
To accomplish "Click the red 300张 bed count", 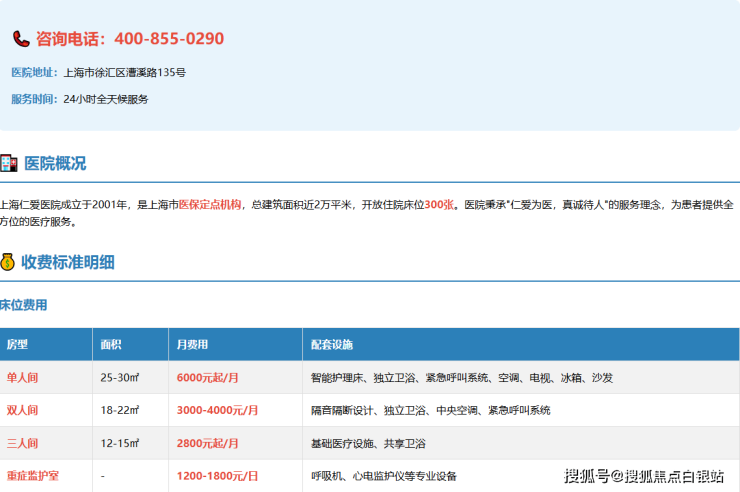I will pos(439,204).
